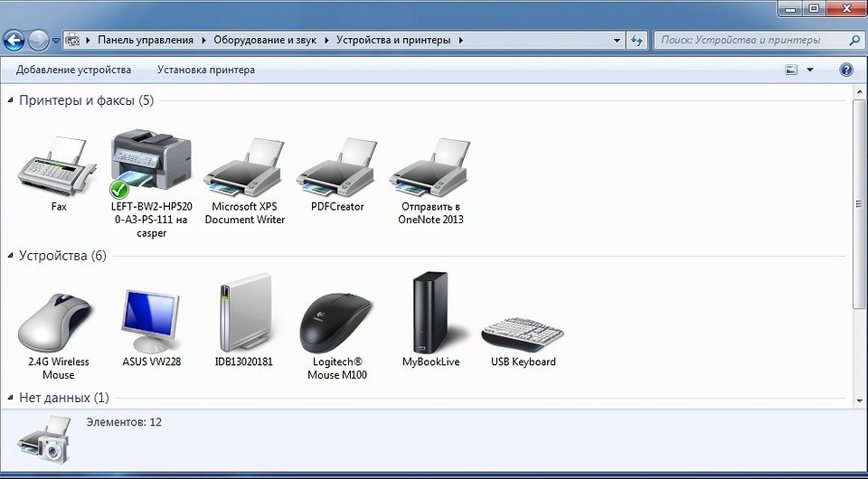Click the search field Поиск: Устройства и принтеры

tap(749, 40)
